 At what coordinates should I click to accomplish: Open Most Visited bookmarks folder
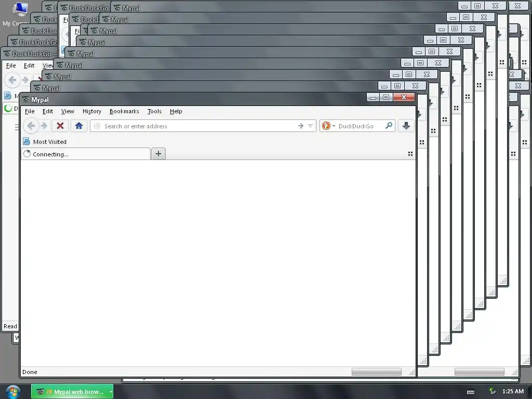tap(45, 141)
